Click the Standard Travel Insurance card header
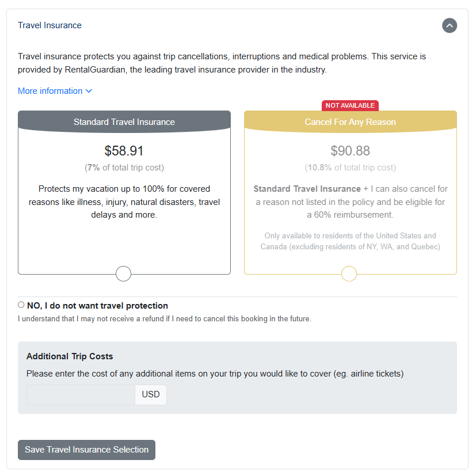The height and width of the screenshot is (475, 476). coord(124,121)
